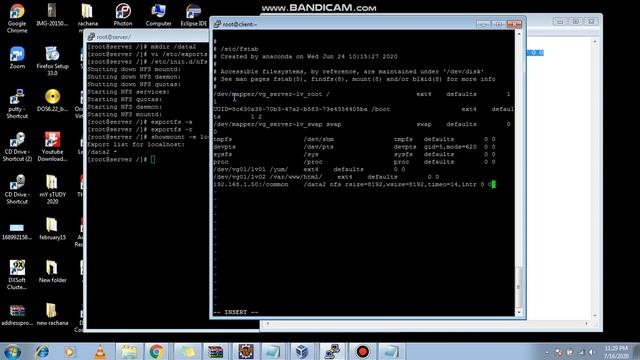The height and width of the screenshot is (360, 640).
Task: Click the 'UUID=8c630a38' /boot entry line
Action: [364, 109]
